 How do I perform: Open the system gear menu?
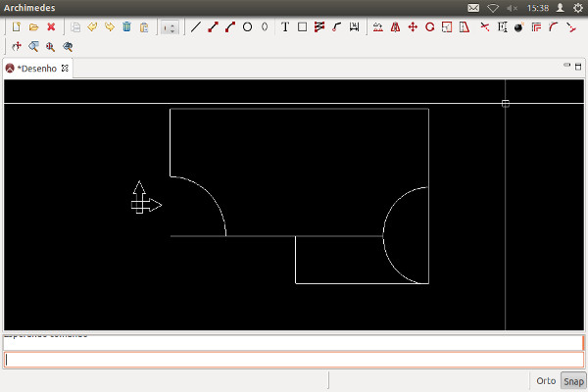pos(578,8)
